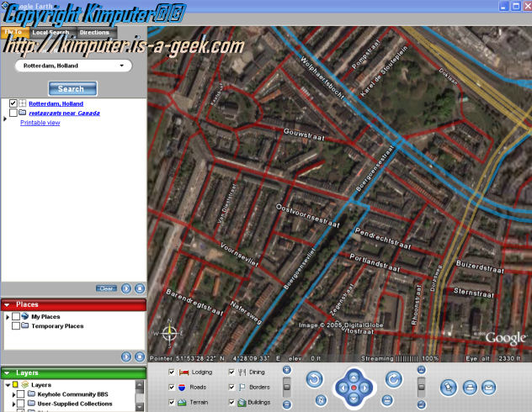Switch to the Fly To tab

pos(14,33)
